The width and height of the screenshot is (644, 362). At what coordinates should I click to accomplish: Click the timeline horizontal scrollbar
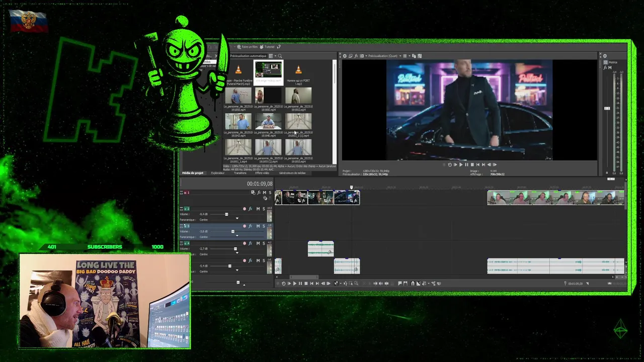304,277
